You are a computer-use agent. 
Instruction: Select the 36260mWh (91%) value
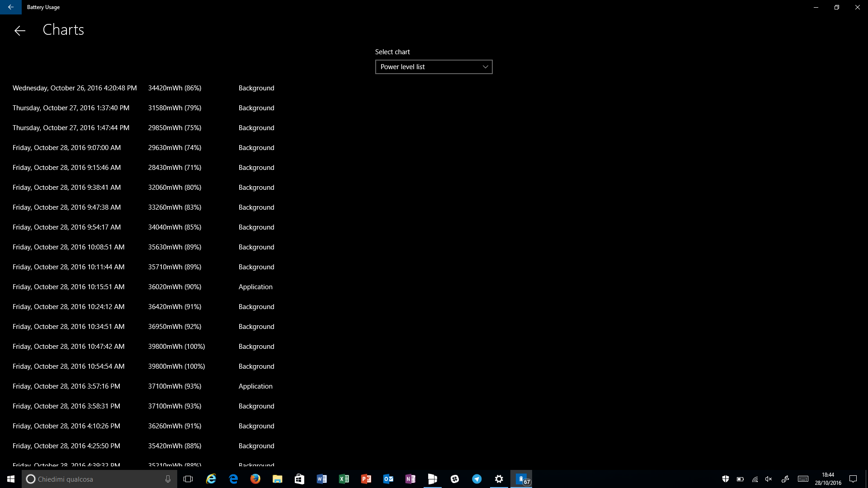click(x=175, y=426)
